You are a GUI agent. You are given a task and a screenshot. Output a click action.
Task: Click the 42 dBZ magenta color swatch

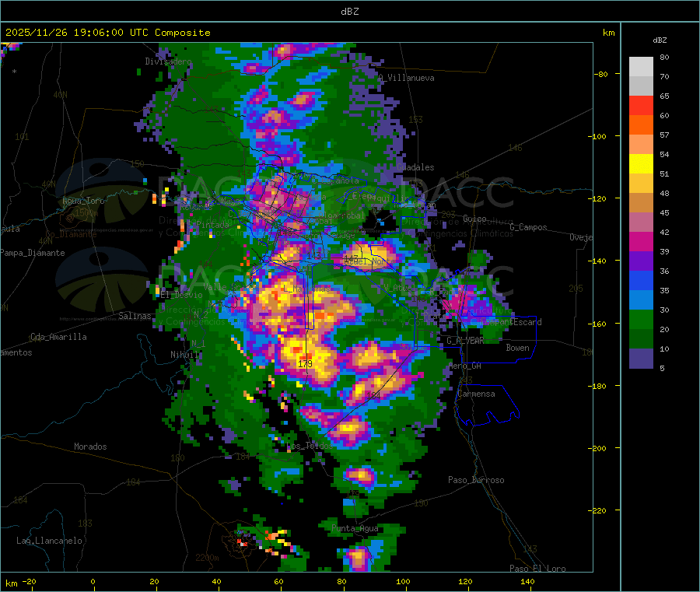(641, 241)
